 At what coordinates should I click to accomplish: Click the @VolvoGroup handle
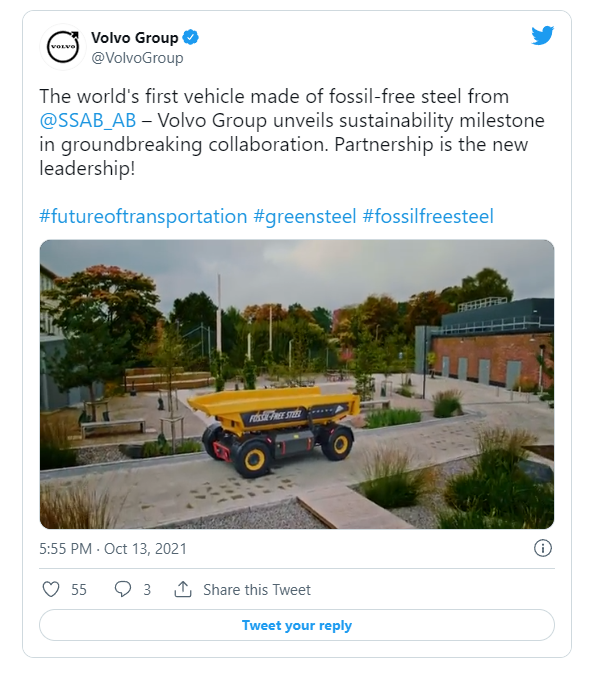tap(137, 58)
